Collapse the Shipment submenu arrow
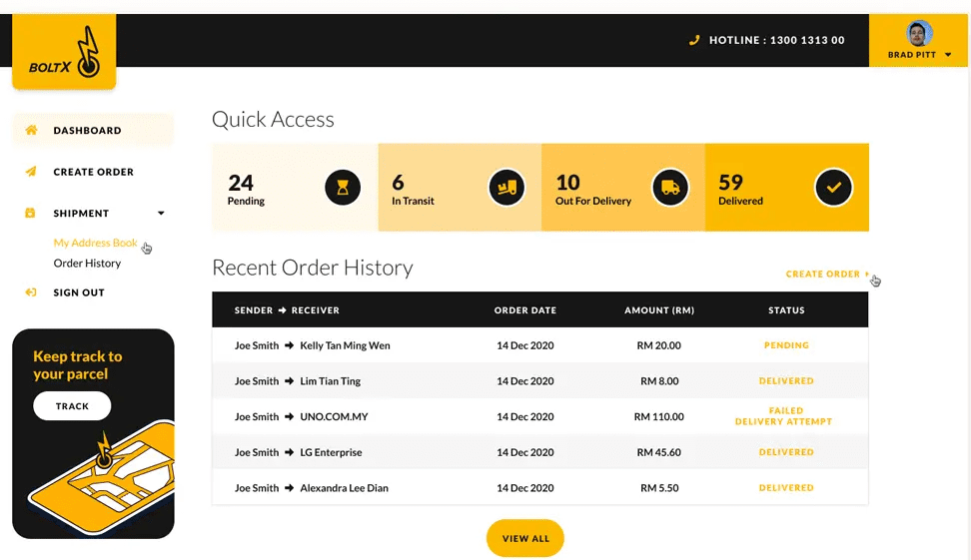Viewport: 971px width, 560px height. (161, 213)
